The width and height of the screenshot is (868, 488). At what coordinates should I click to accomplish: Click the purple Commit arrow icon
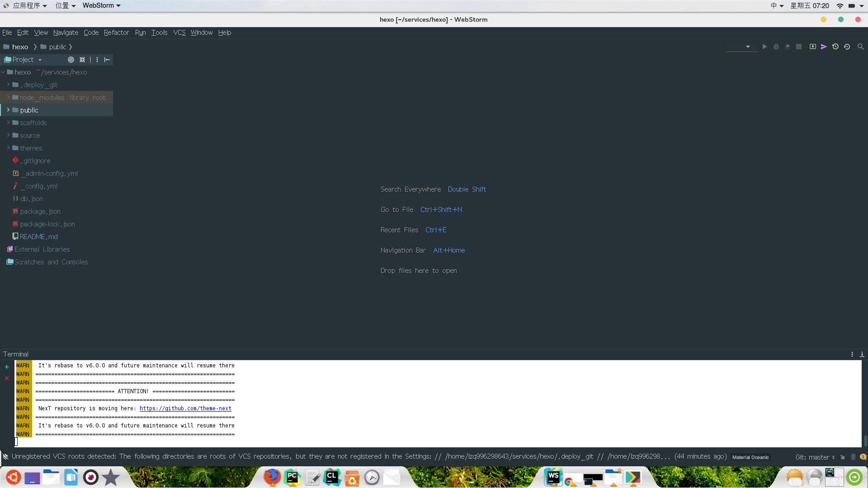pyautogui.click(x=824, y=47)
